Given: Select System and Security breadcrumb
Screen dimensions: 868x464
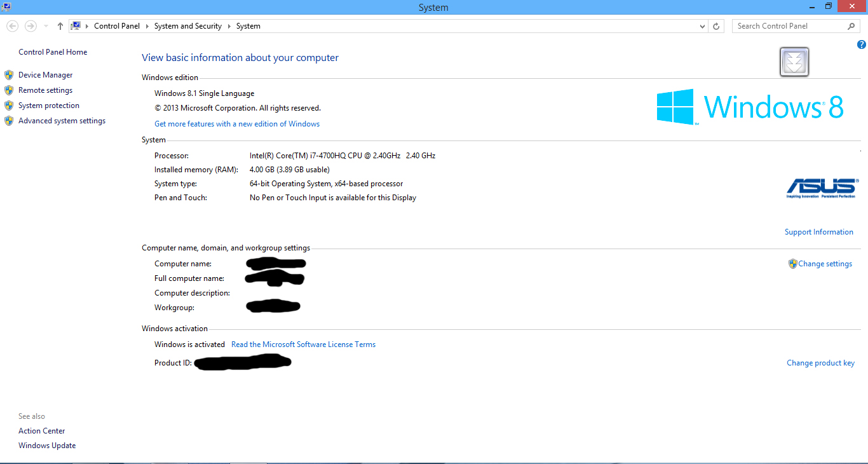Looking at the screenshot, I should point(188,26).
